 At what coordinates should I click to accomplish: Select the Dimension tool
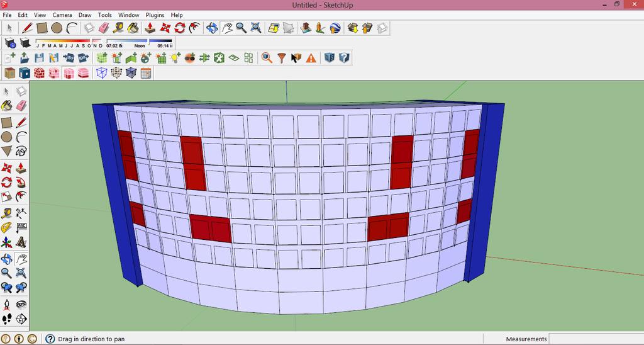pos(21,213)
